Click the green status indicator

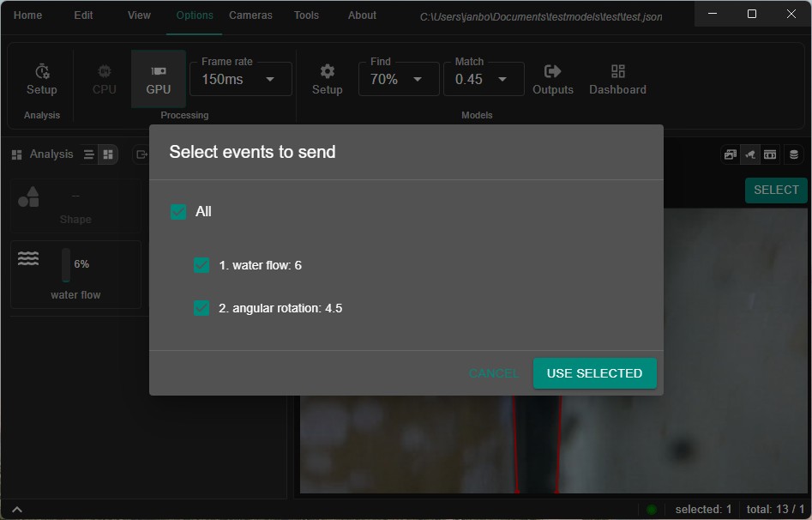(652, 510)
